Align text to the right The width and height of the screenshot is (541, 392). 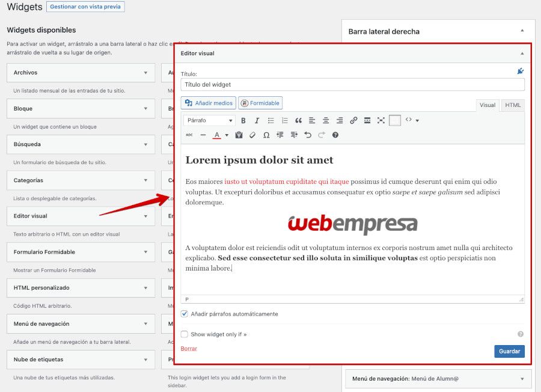(340, 120)
